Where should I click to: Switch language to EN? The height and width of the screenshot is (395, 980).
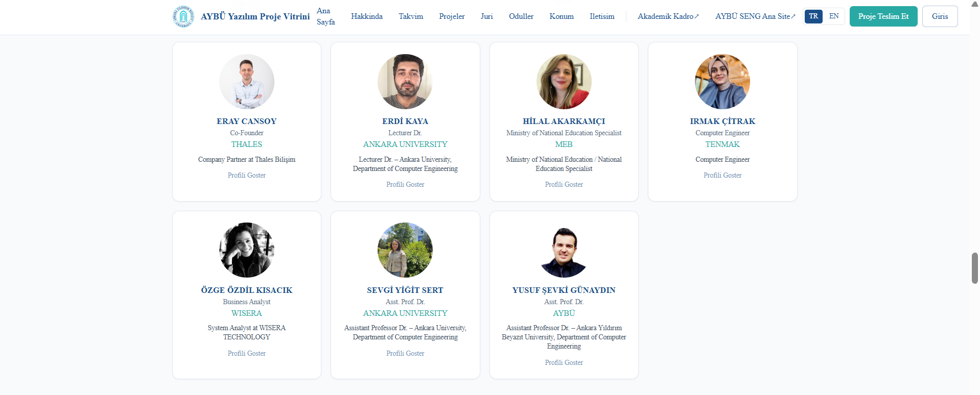coord(834,16)
